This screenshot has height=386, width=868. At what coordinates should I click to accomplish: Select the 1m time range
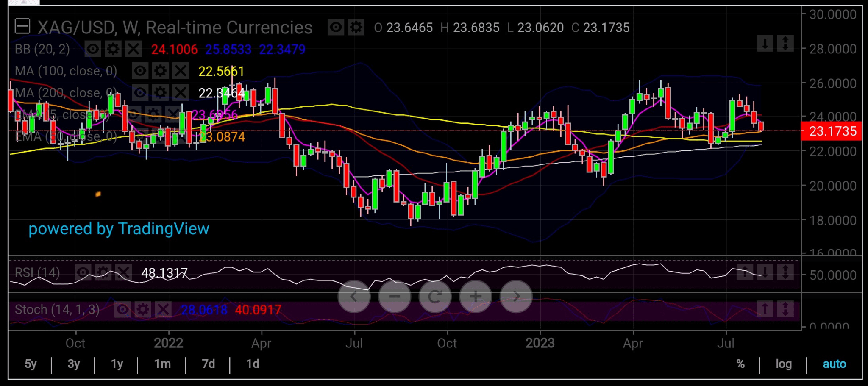(x=162, y=364)
